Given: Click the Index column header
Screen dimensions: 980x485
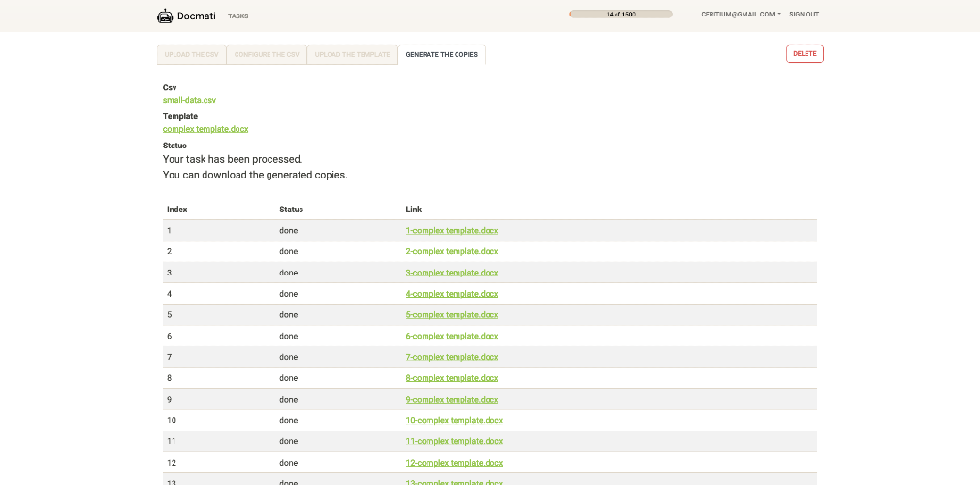Looking at the screenshot, I should pyautogui.click(x=176, y=210).
